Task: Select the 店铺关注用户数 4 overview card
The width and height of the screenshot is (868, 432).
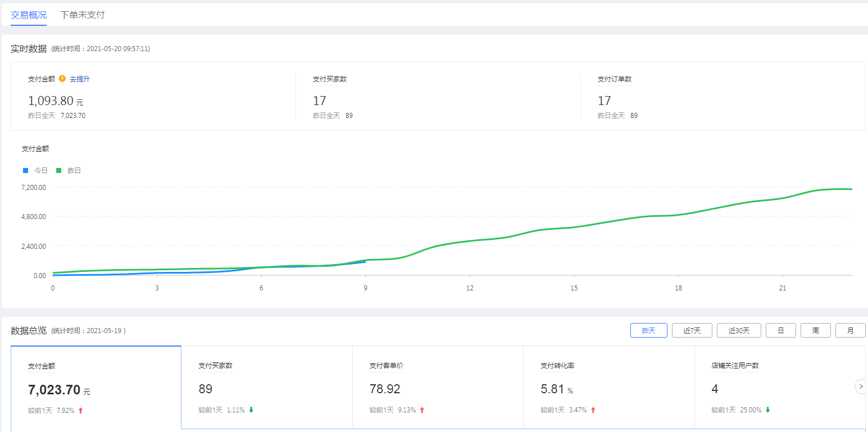Action: pyautogui.click(x=780, y=388)
